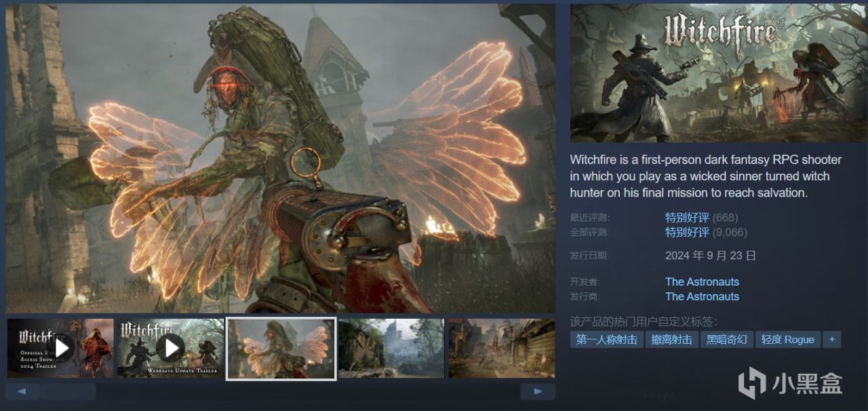This screenshot has height=411, width=868.
Task: Select the winged creature screenshot thumbnail
Action: point(281,349)
